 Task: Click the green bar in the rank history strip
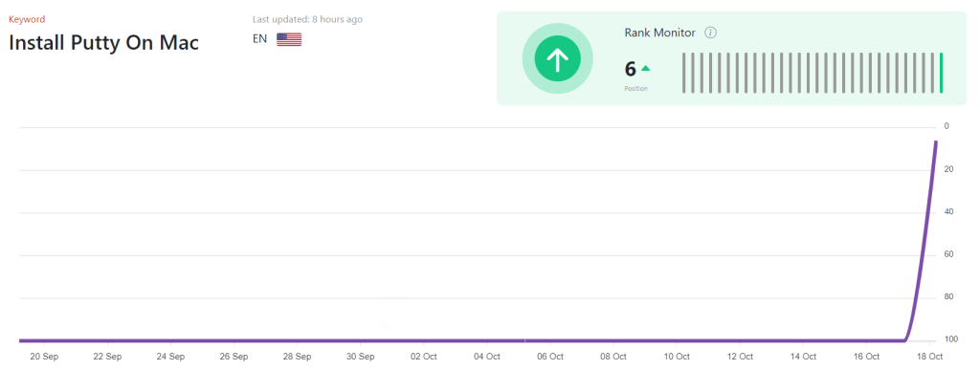coord(942,73)
